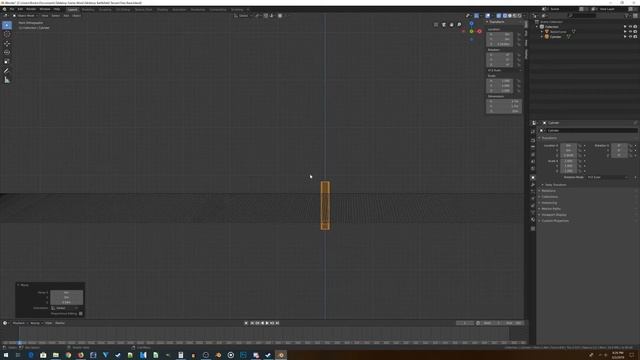Viewport: 640px width, 360px height.
Task: Toggle eye visibility of Cylinder in outliner
Action: pos(630,37)
